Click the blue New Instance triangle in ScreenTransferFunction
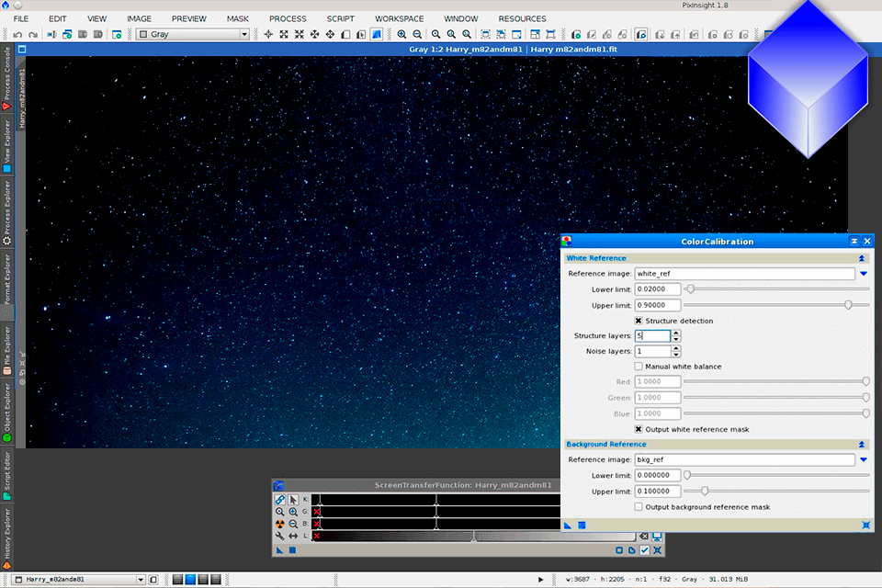This screenshot has width=882, height=588. coord(279,550)
